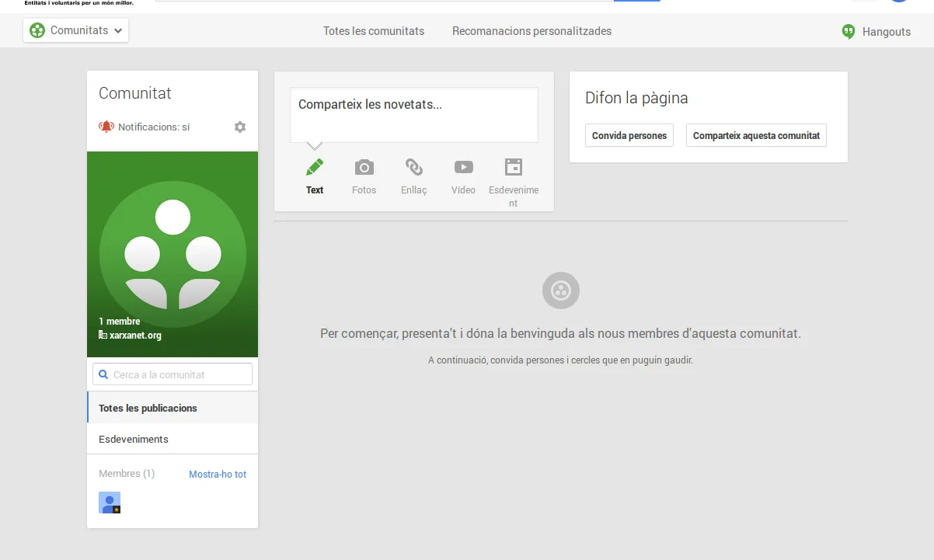Click the green Hangouts quote icon

pos(849,32)
